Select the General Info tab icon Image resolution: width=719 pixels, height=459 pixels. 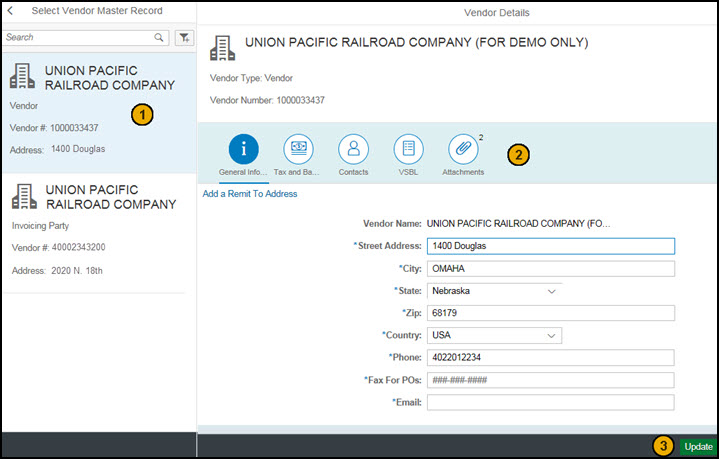pos(243,149)
